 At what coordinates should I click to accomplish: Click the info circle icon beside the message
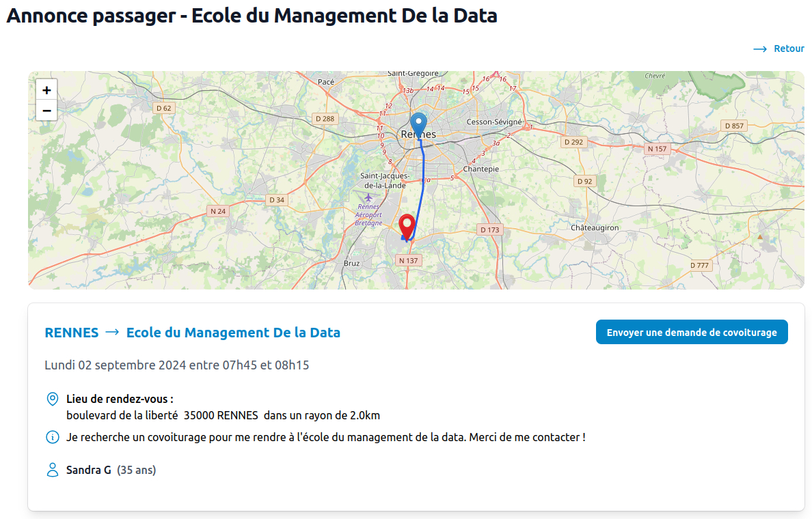click(52, 437)
